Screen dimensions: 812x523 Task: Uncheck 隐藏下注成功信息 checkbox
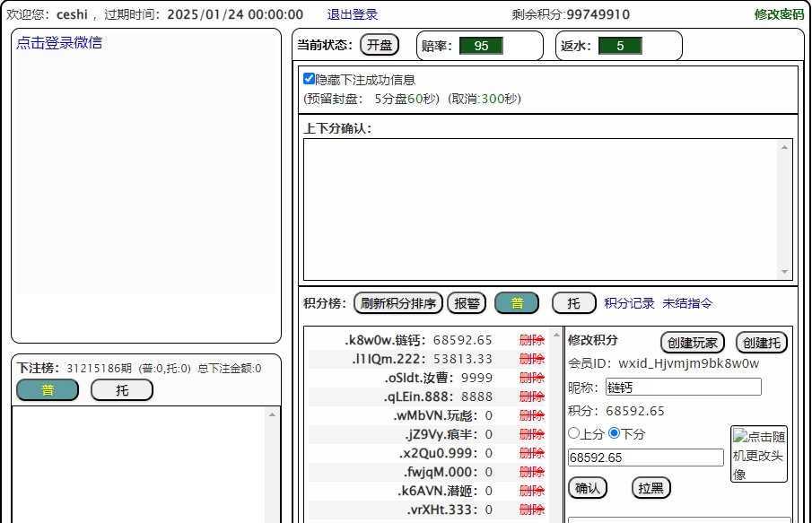pos(310,79)
